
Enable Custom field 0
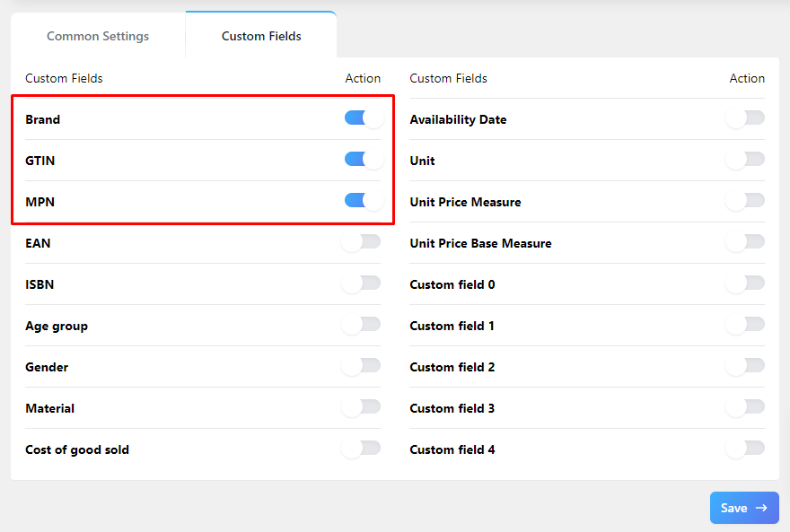click(745, 283)
